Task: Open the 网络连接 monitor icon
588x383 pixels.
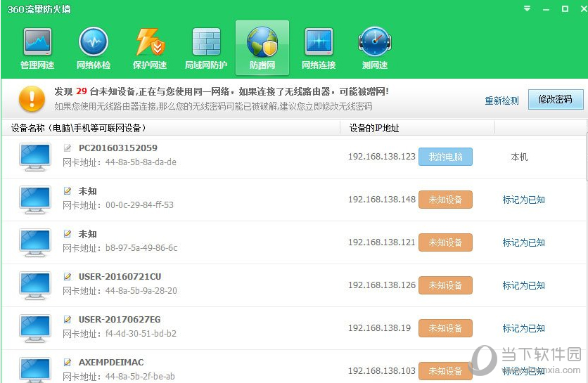Action: [319, 48]
